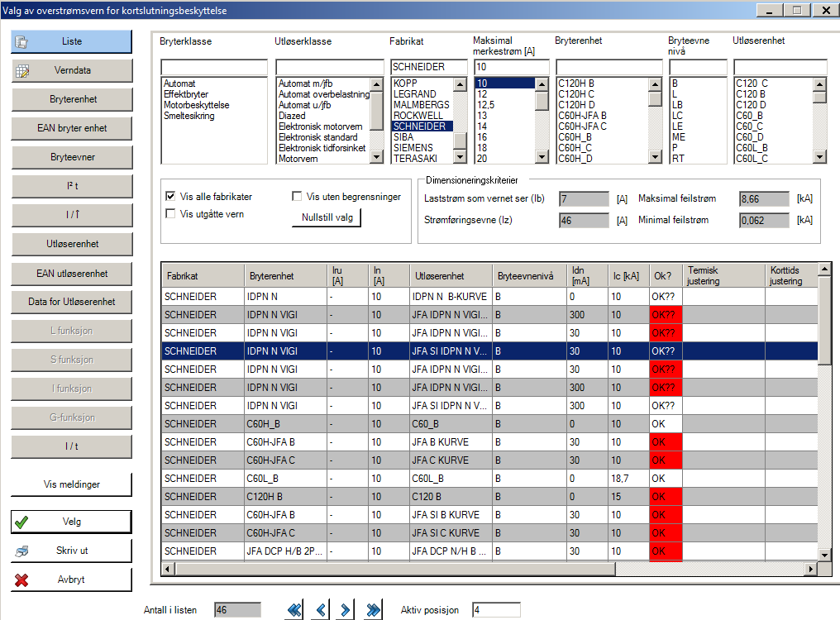The height and width of the screenshot is (620, 840).
Task: Sort by Ic [kA] column header
Action: click(628, 276)
